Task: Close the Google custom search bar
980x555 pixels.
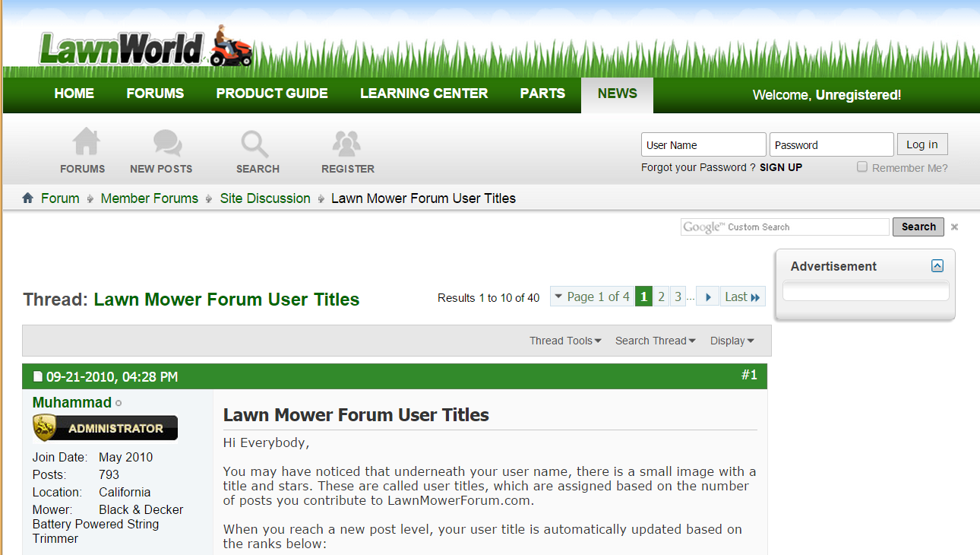Action: coord(954,227)
